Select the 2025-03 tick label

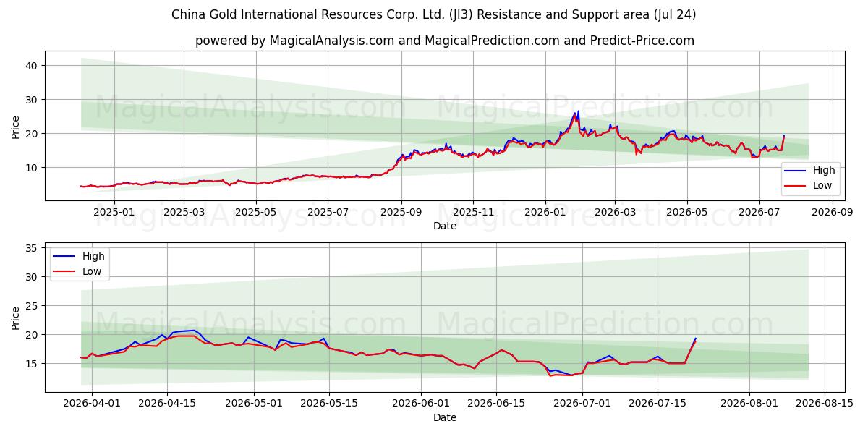[183, 212]
